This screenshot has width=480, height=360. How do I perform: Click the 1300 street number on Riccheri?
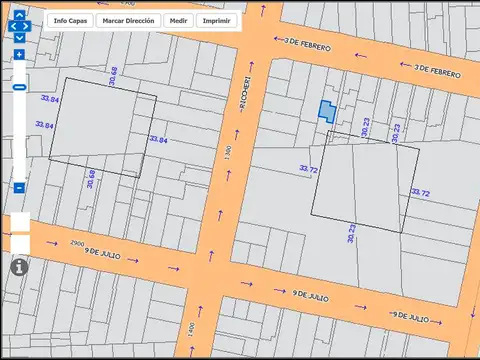point(228,153)
